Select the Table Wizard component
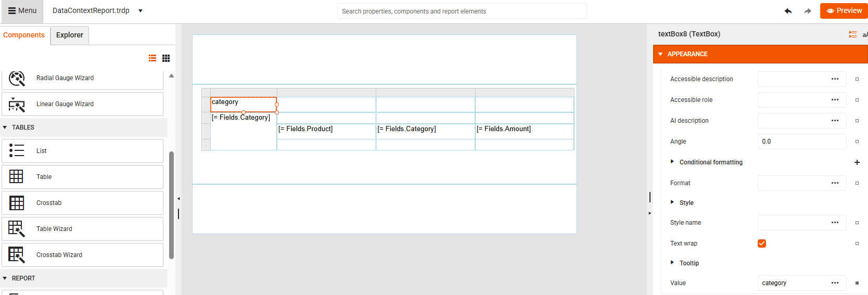This screenshot has height=295, width=868. click(82, 229)
